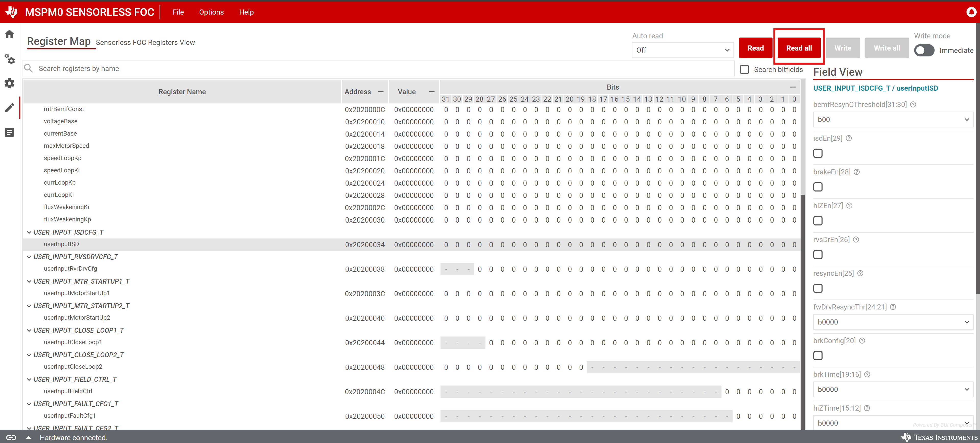Click the Read button
The image size is (980, 443).
(755, 48)
